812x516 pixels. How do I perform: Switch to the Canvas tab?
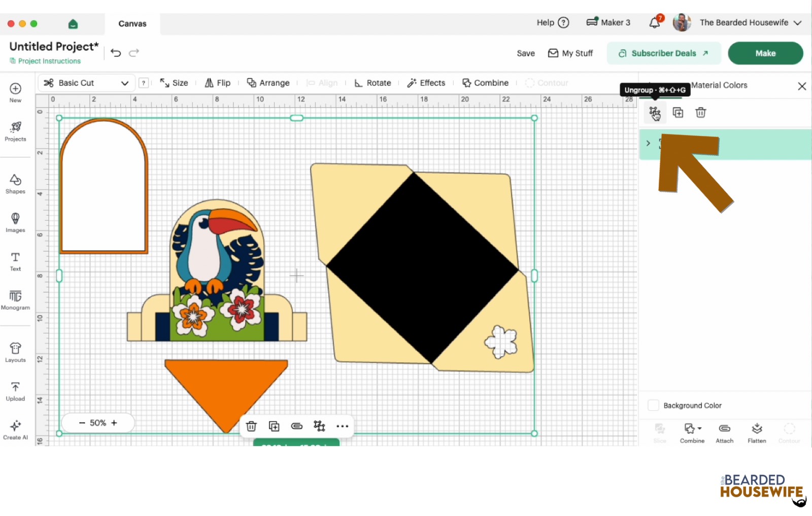pyautogui.click(x=132, y=24)
